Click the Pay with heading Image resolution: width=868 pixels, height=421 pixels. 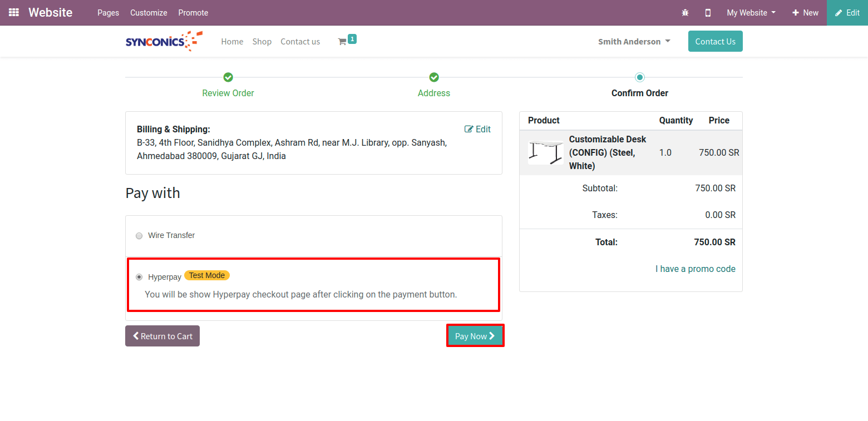tap(153, 193)
